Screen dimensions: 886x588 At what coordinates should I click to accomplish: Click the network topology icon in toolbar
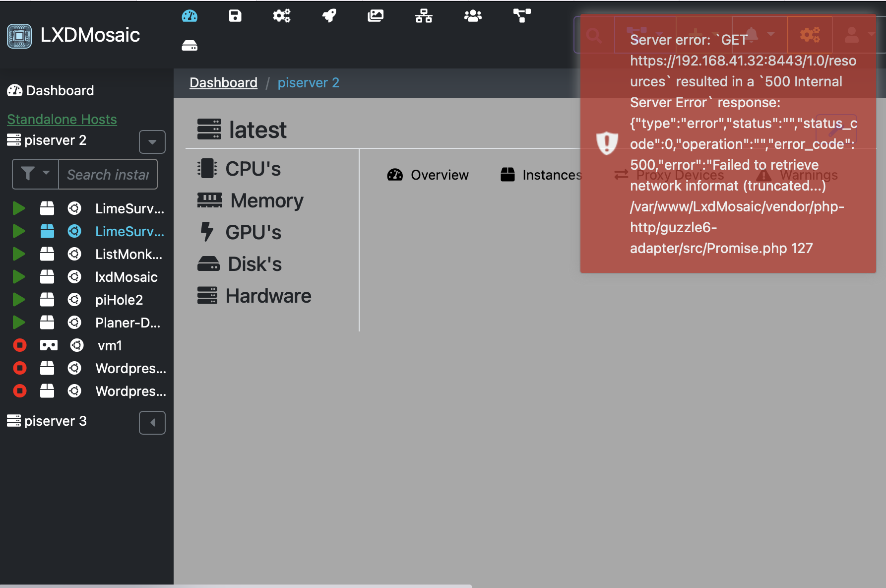[x=424, y=15]
